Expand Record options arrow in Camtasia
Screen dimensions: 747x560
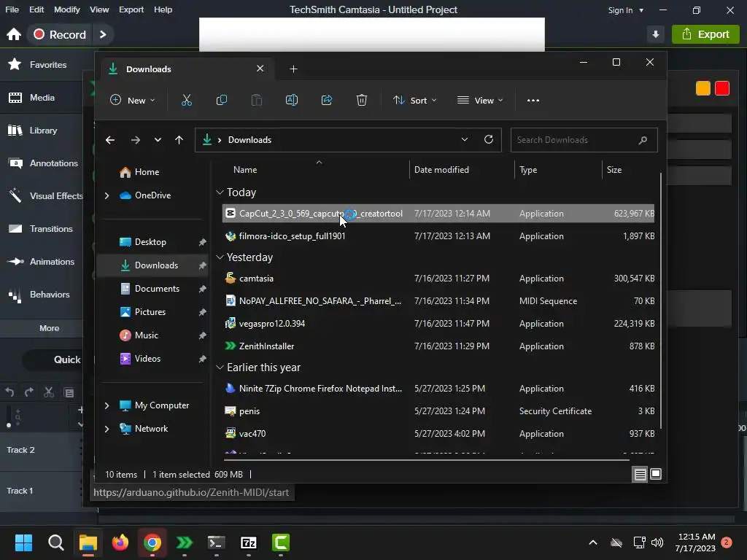(103, 34)
